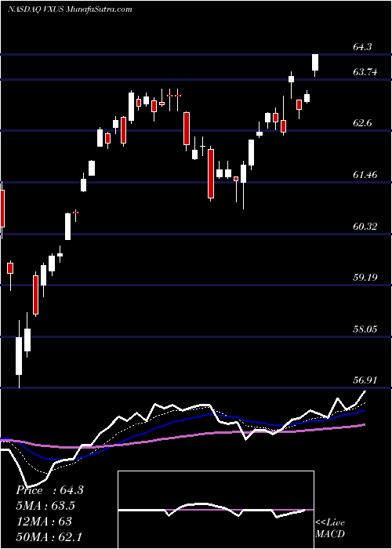The width and height of the screenshot is (392, 549).
Task: Click the 12MA : 63 readout
Action: pyautogui.click(x=44, y=522)
